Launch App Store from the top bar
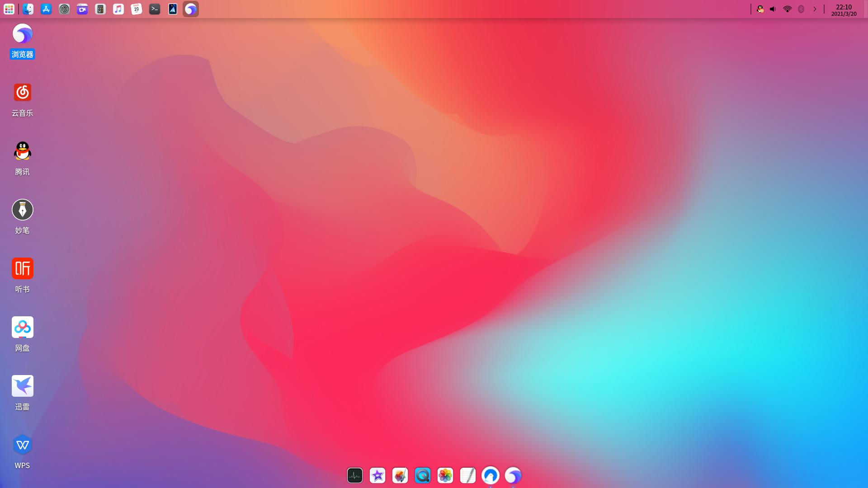The height and width of the screenshot is (488, 868). tap(46, 9)
